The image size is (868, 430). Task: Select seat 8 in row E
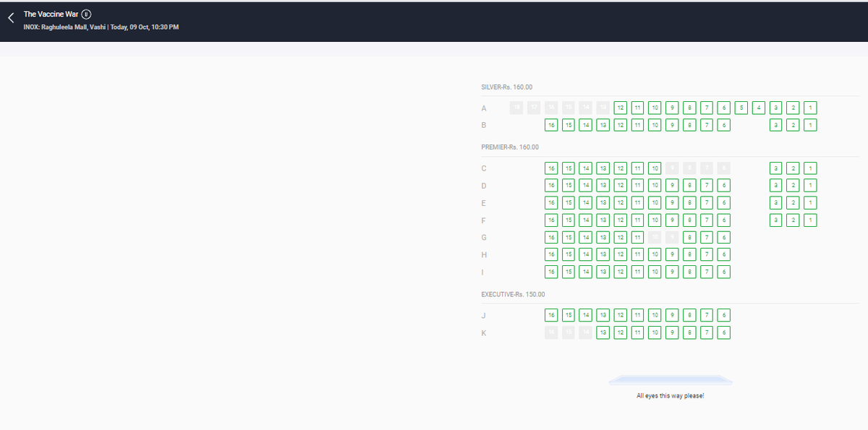pyautogui.click(x=689, y=203)
